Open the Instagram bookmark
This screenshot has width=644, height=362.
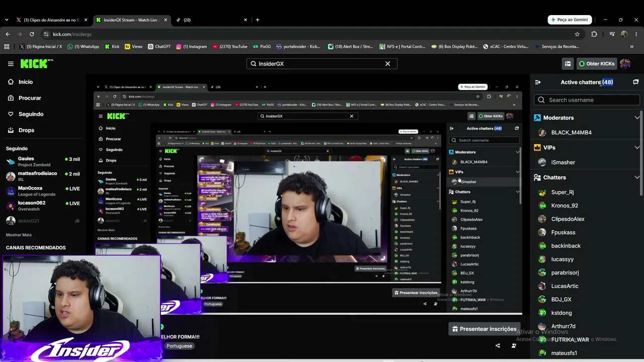(x=191, y=47)
